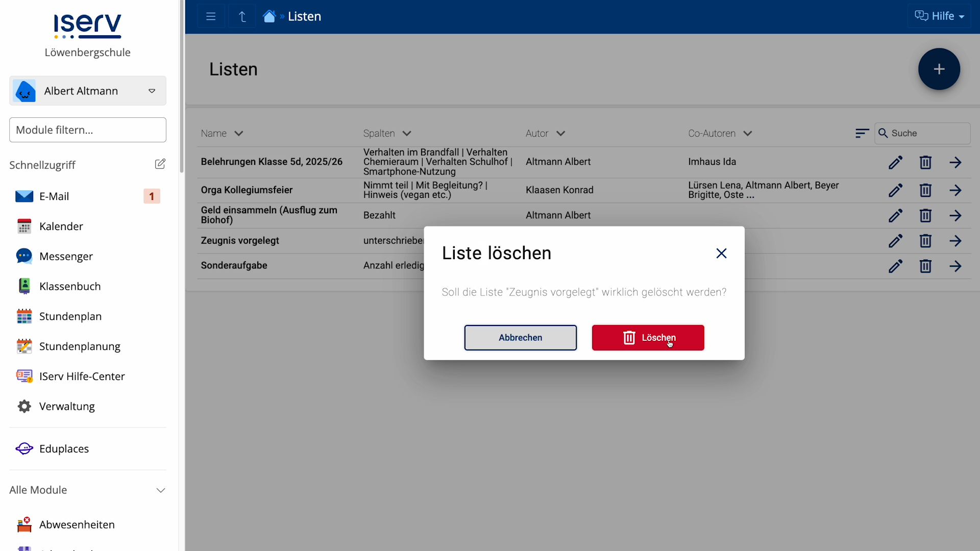Click the round plus button to add list
This screenshot has height=551, width=980.
(x=939, y=69)
